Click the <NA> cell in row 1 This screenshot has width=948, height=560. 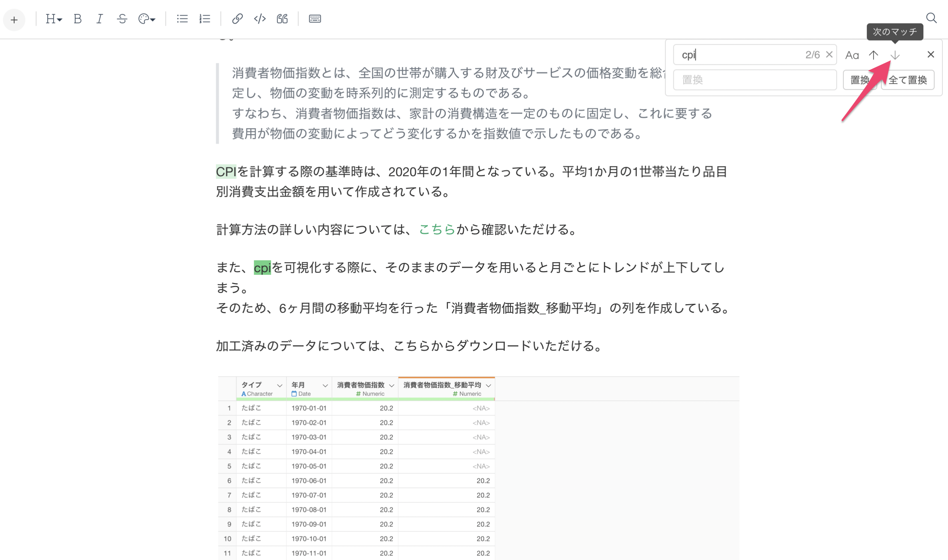(446, 408)
